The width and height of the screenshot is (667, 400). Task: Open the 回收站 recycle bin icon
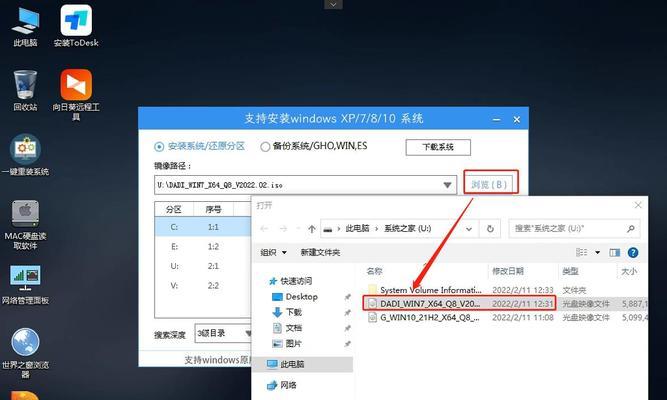[25, 91]
